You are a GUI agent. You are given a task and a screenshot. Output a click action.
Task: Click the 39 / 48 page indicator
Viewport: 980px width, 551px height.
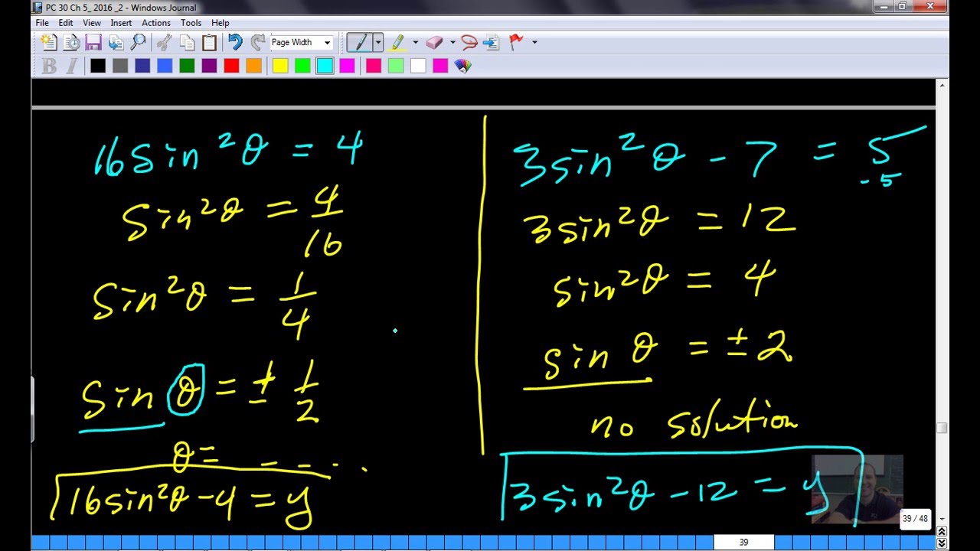915,519
